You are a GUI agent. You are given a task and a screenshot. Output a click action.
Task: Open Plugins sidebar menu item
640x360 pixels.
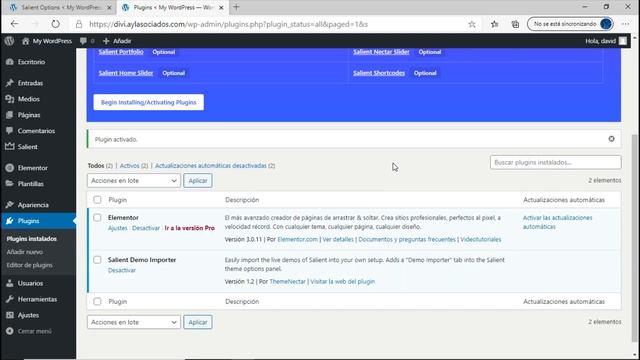pos(28,221)
